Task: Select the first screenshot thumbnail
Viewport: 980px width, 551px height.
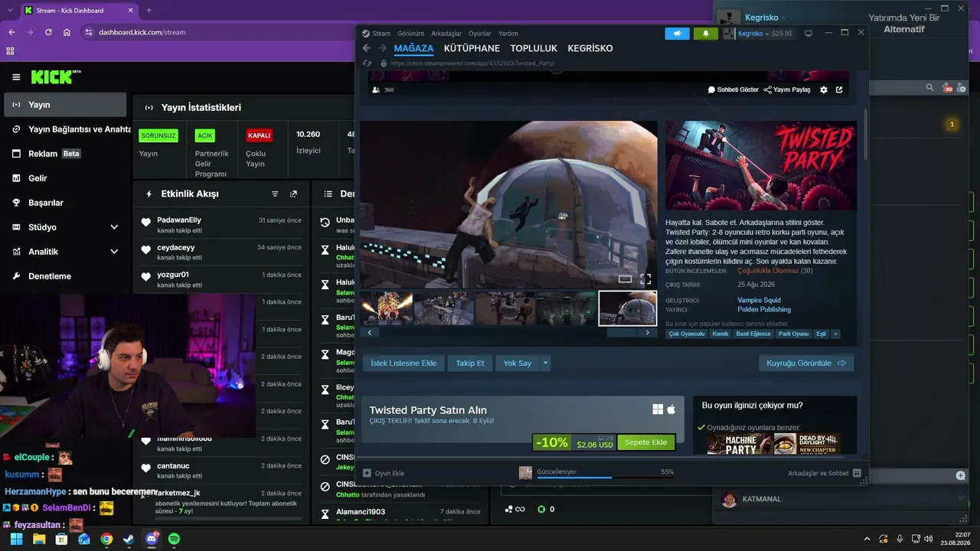Action: click(x=387, y=308)
